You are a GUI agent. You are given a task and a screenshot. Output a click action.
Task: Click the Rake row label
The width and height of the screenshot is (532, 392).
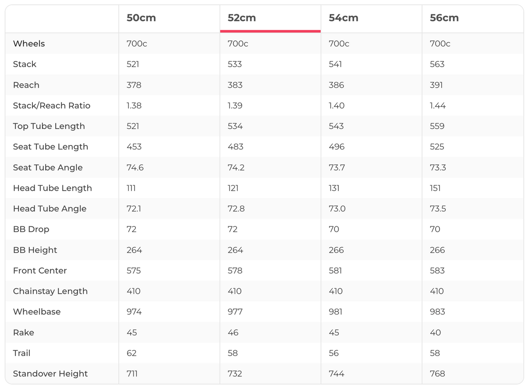coord(24,332)
